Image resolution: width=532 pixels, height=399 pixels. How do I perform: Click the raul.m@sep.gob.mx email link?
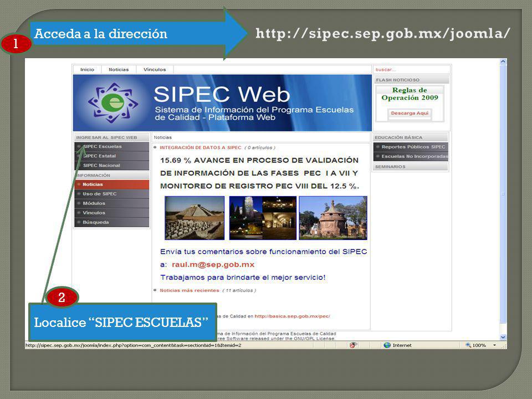click(213, 265)
